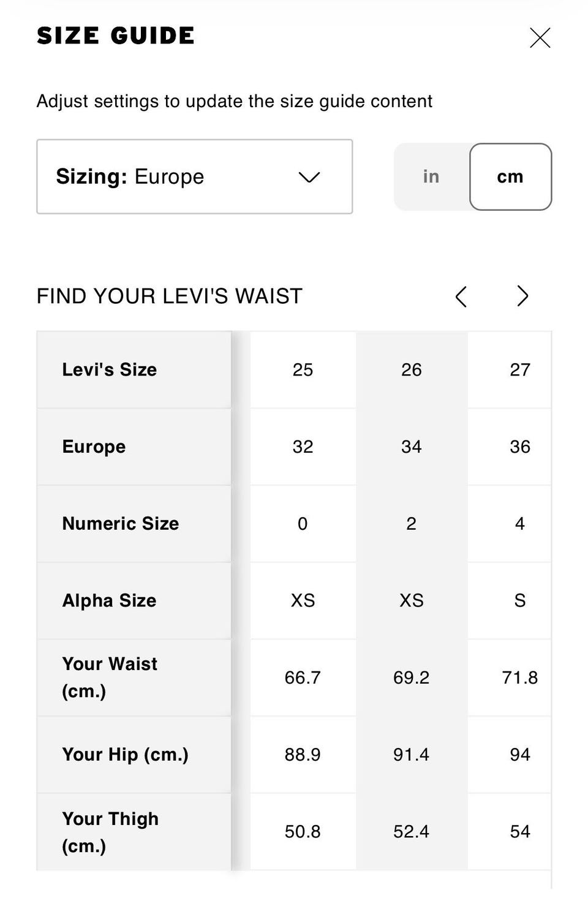Open the Sizing: Europe dropdown
Screen dimensions: 588x909
click(194, 176)
